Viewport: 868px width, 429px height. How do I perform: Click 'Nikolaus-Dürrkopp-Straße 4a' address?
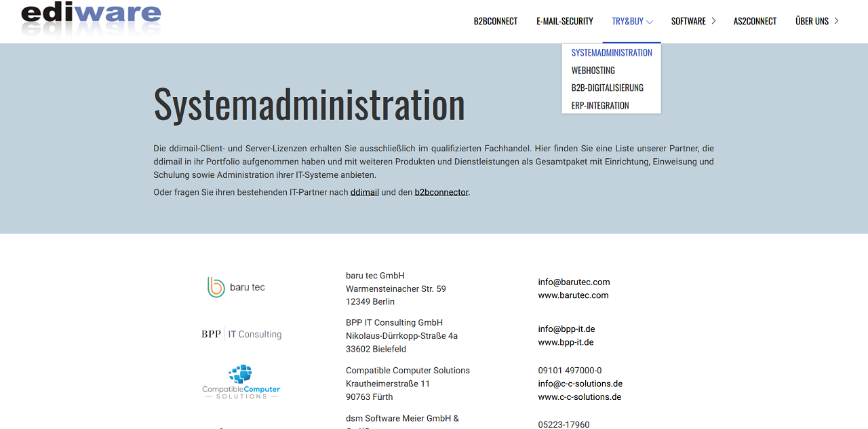pyautogui.click(x=402, y=336)
